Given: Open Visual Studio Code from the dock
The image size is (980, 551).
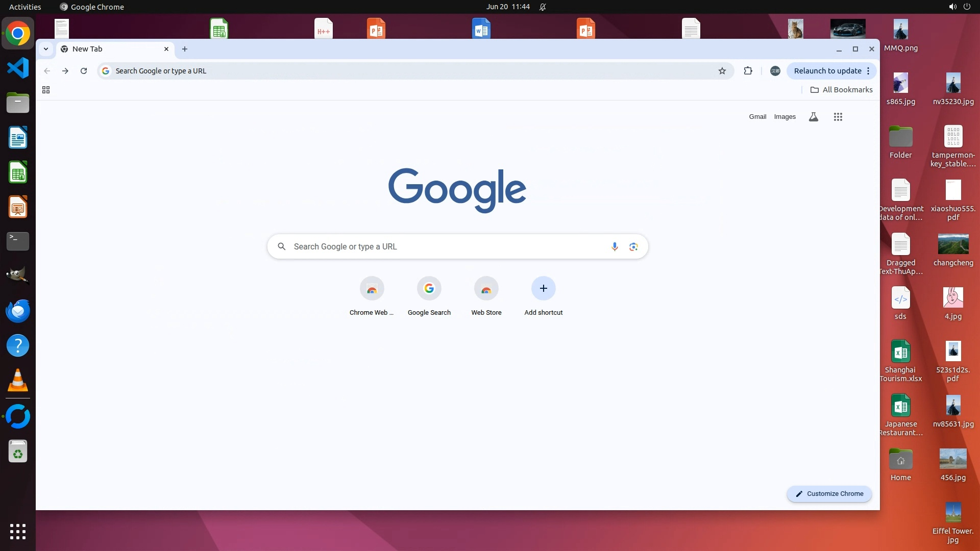Looking at the screenshot, I should [x=18, y=68].
